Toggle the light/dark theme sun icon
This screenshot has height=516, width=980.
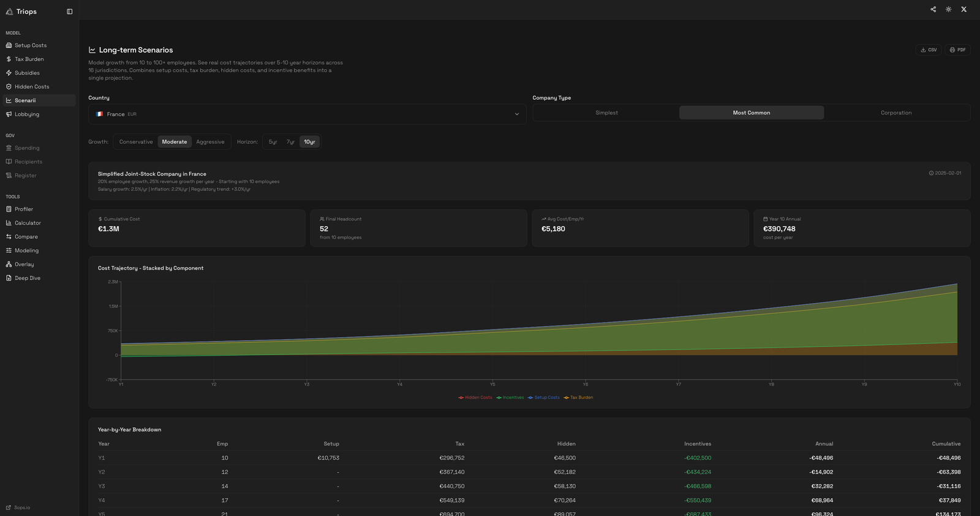pyautogui.click(x=948, y=9)
